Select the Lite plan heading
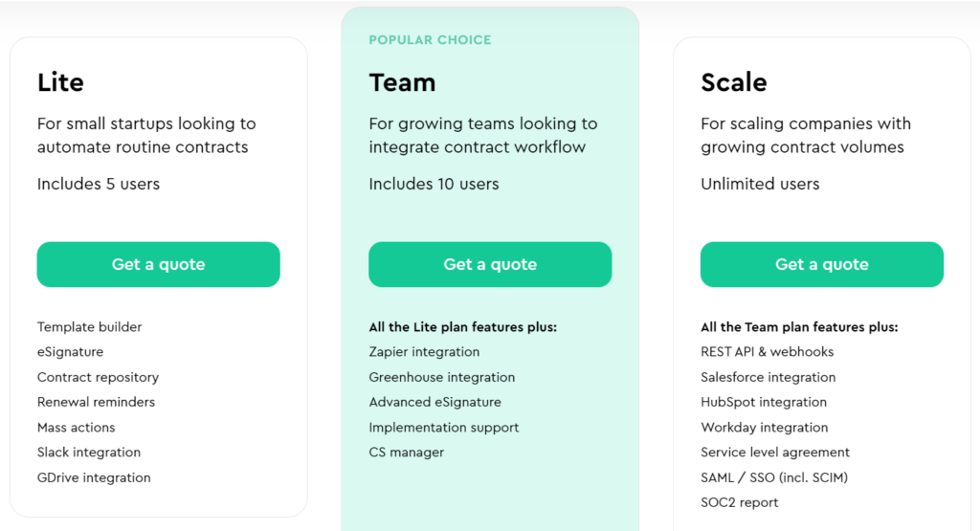 [x=60, y=82]
